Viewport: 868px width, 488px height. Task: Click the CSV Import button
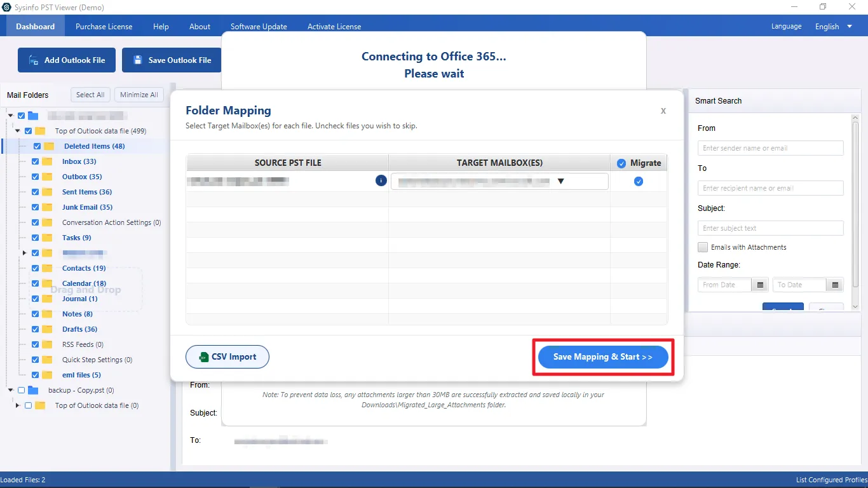tap(227, 357)
